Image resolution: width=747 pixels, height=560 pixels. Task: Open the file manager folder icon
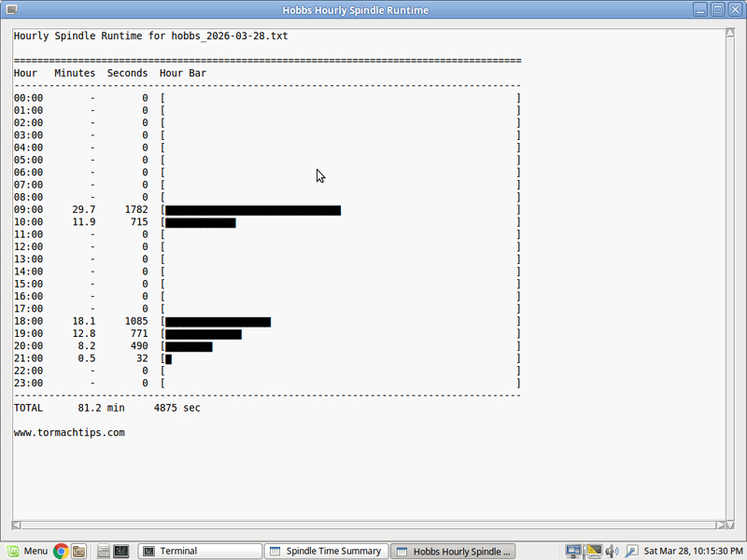(79, 551)
